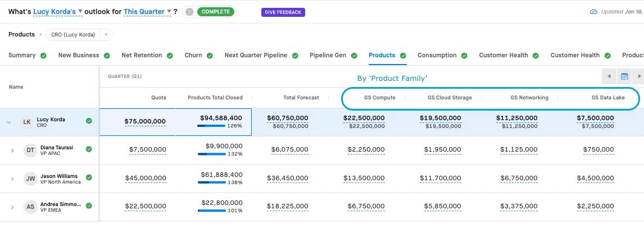This screenshot has height=233, width=644.
Task: Go to previous quarter with left arrow
Action: coord(609,76)
